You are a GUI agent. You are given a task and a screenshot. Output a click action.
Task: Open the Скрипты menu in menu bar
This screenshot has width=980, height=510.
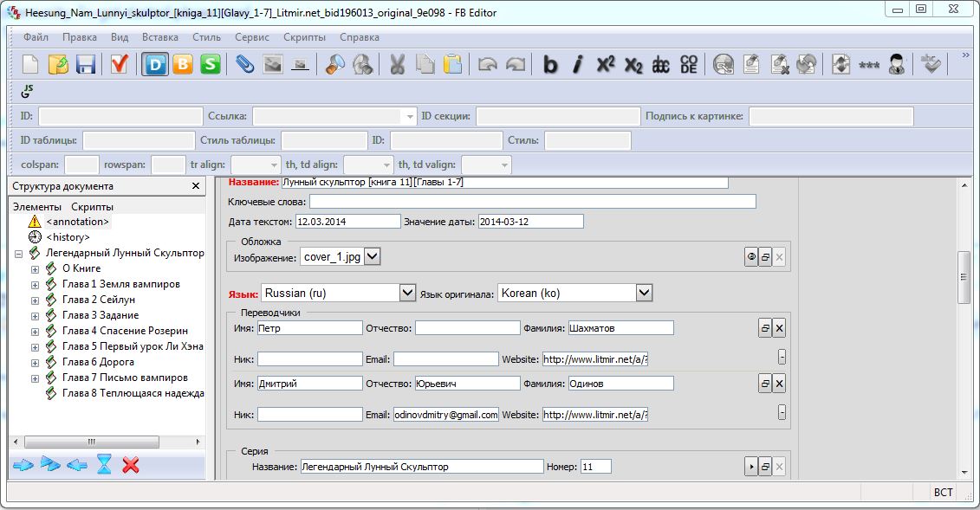click(304, 37)
